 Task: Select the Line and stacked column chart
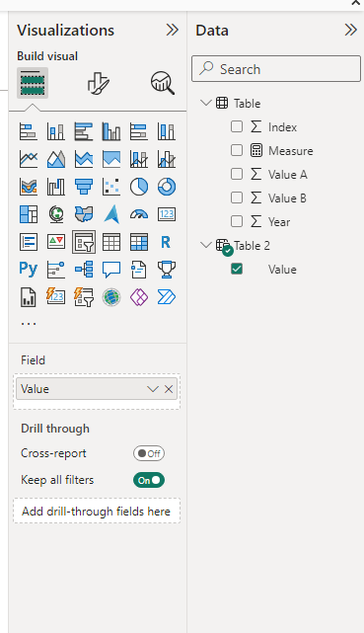[139, 159]
